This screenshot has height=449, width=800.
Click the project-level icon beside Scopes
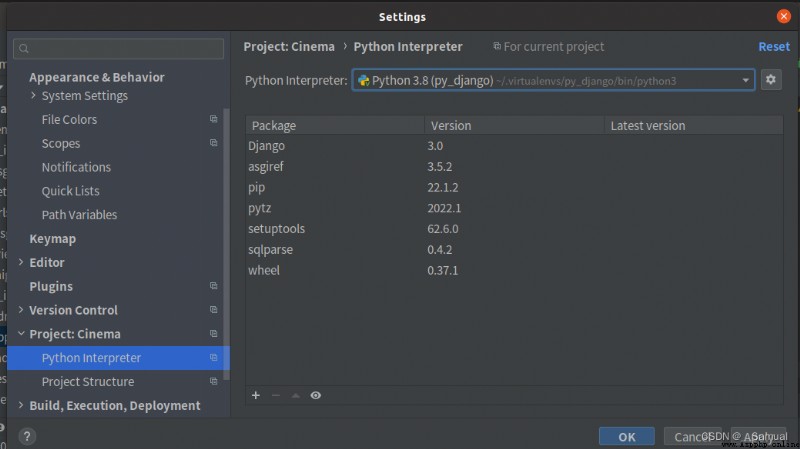[213, 143]
